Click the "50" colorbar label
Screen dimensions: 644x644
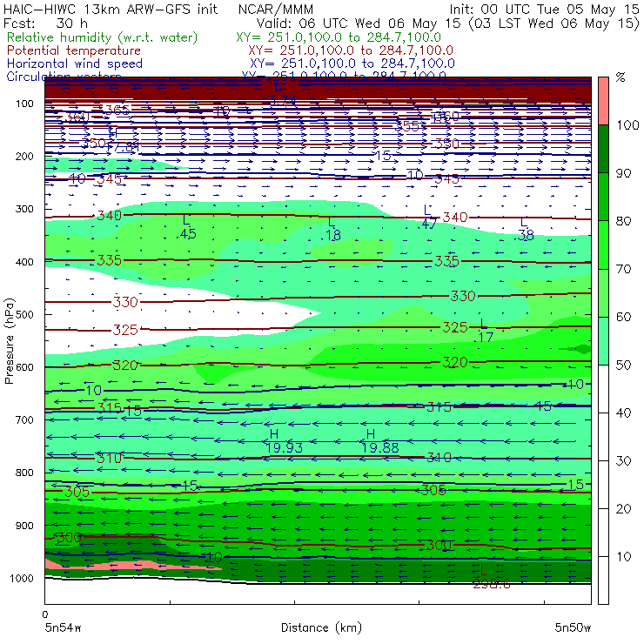tap(623, 366)
